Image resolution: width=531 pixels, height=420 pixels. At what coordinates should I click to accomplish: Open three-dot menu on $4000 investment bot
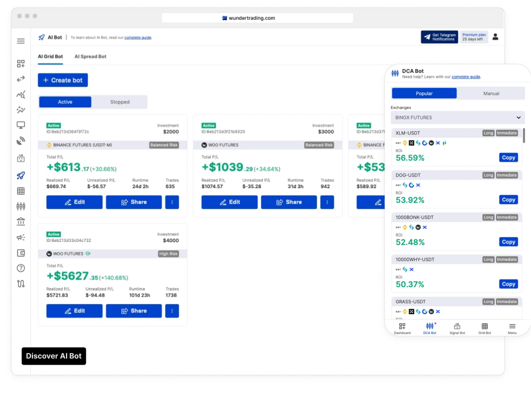pyautogui.click(x=172, y=310)
